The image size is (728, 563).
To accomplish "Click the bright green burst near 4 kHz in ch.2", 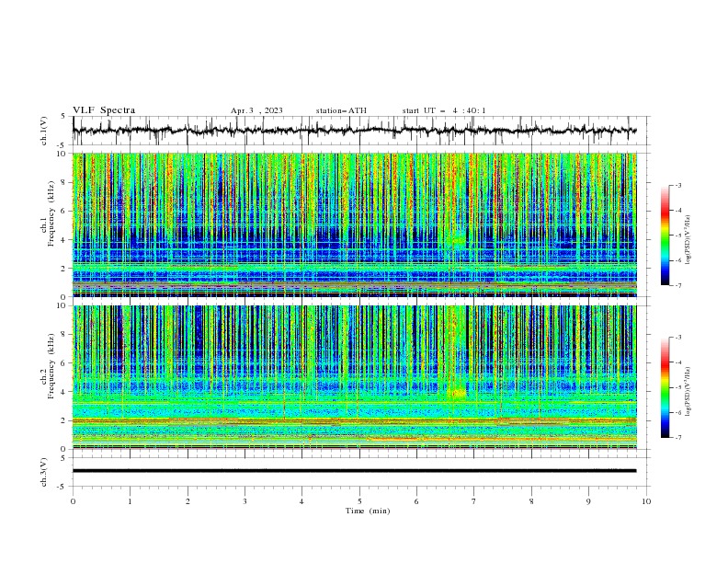I will point(459,394).
